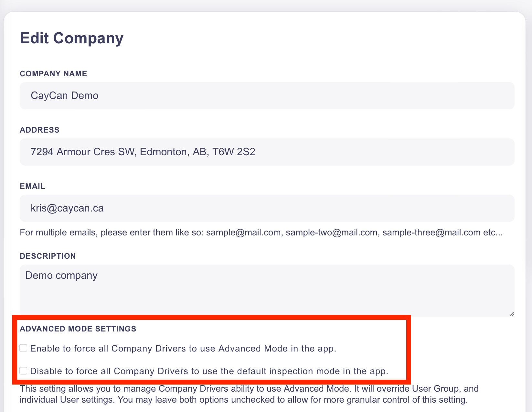Click the Edit Company page heading

coord(72,38)
